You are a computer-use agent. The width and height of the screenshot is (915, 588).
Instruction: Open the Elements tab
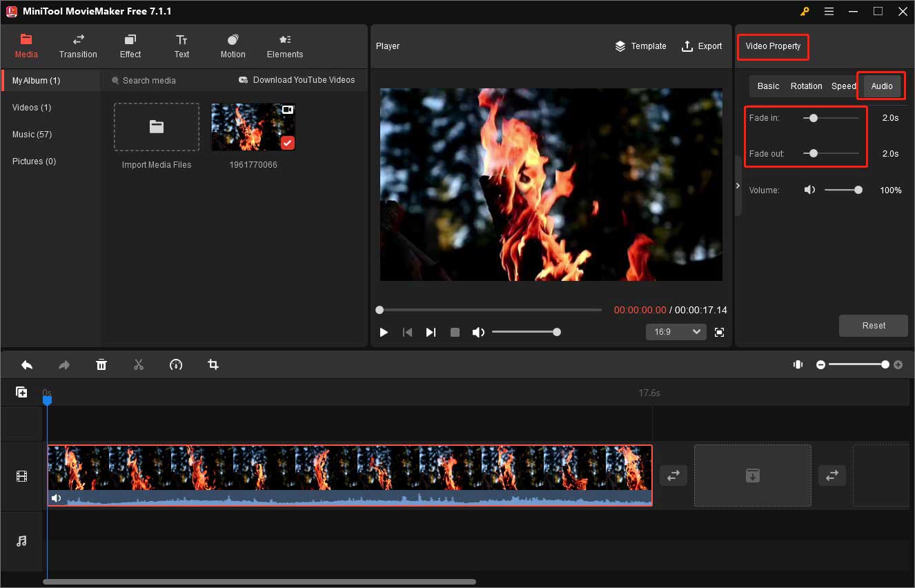click(285, 46)
